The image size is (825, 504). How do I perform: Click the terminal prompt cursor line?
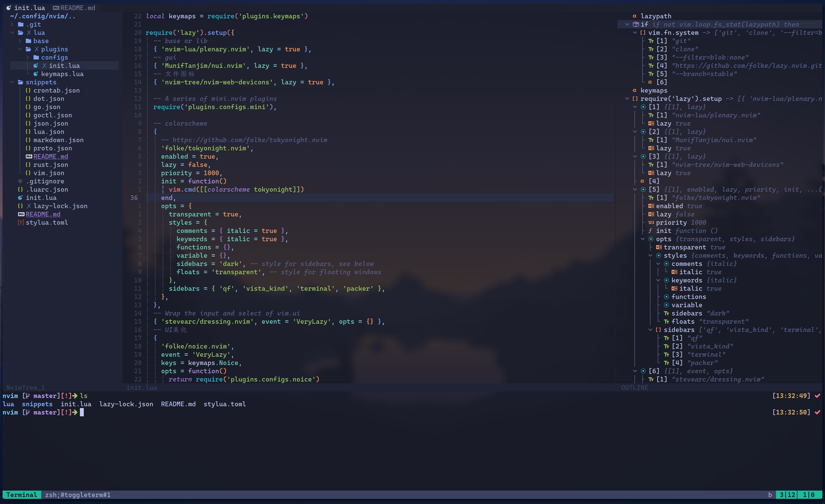[82, 413]
